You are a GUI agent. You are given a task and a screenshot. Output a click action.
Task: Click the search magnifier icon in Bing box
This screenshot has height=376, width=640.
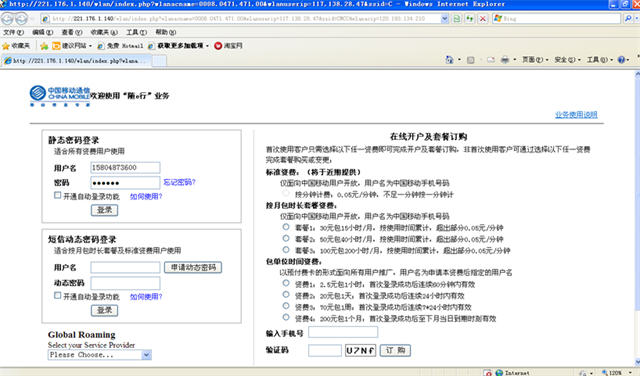click(628, 18)
